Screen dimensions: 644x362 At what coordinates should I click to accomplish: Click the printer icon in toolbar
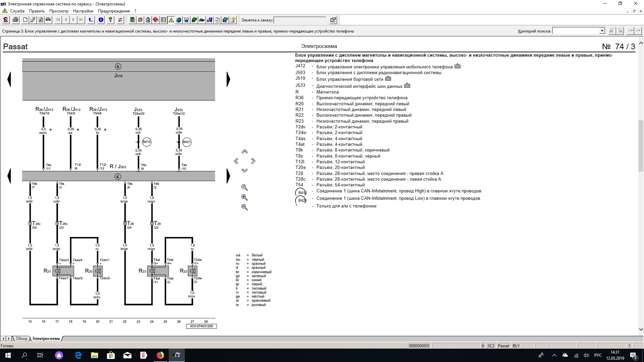(x=15, y=20)
